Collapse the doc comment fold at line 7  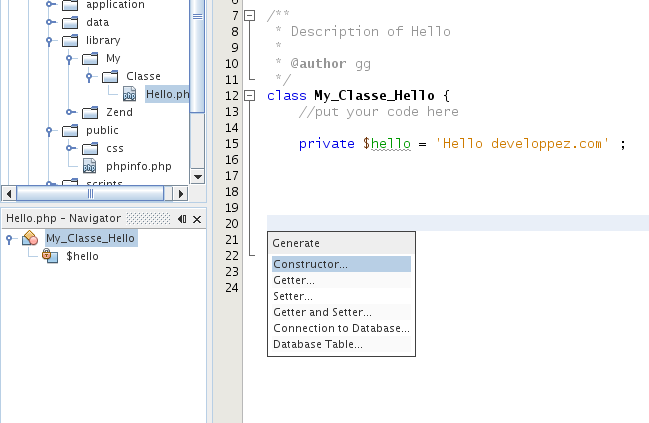pyautogui.click(x=249, y=15)
